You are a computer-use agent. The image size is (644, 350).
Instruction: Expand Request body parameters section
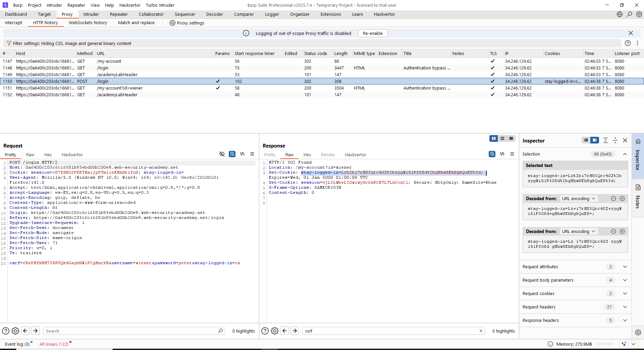[x=625, y=280]
